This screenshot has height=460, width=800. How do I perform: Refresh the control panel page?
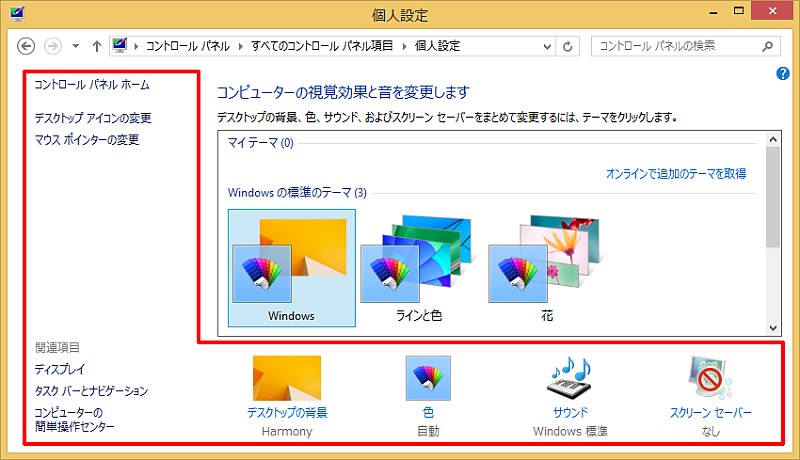point(567,47)
